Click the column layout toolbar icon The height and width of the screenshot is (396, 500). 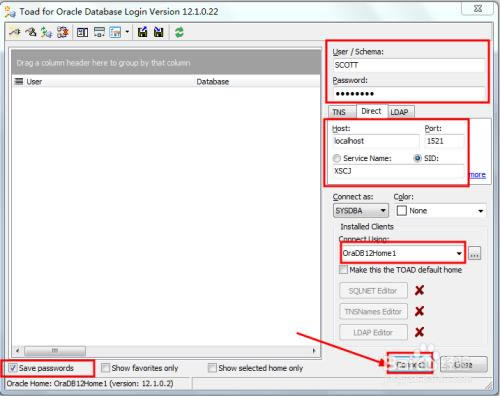pos(82,32)
